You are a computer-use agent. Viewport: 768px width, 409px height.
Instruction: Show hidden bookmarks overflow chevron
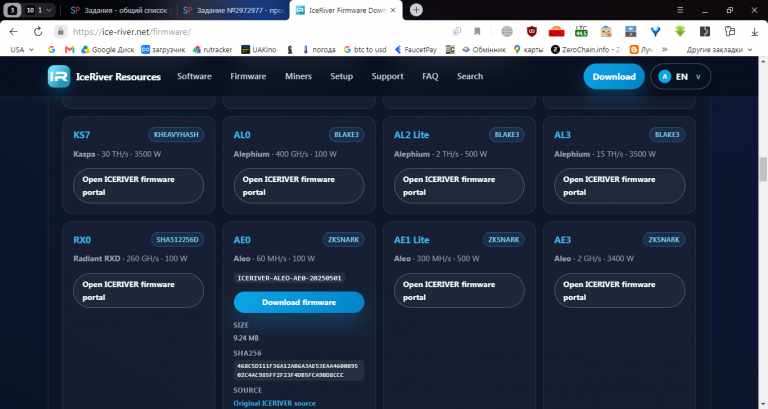[665, 49]
